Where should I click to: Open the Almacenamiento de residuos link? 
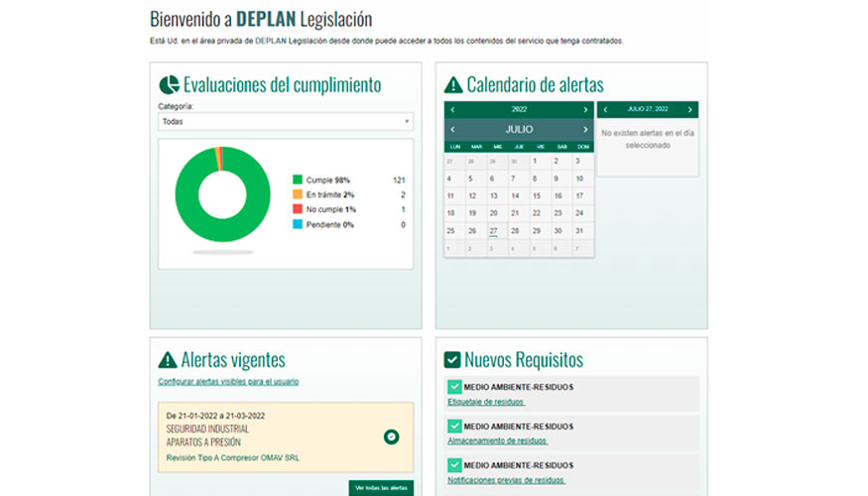[x=497, y=440]
